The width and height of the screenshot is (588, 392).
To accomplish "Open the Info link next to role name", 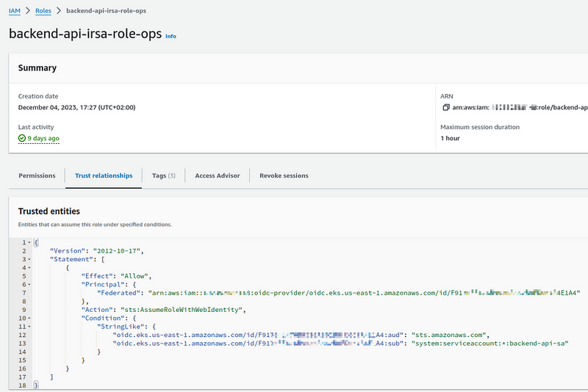I will [171, 36].
